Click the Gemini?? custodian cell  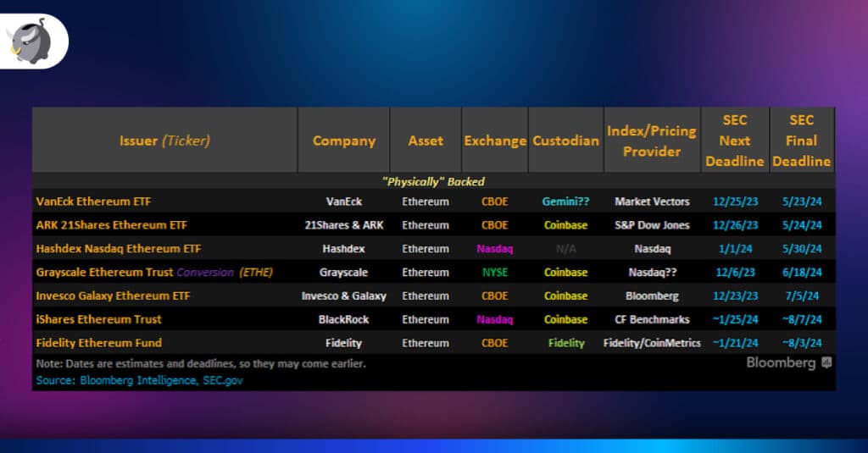(565, 202)
